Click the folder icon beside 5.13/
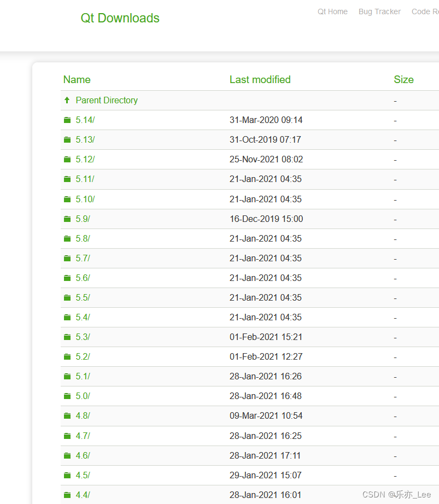Screen dimensions: 439x504 tap(67, 139)
